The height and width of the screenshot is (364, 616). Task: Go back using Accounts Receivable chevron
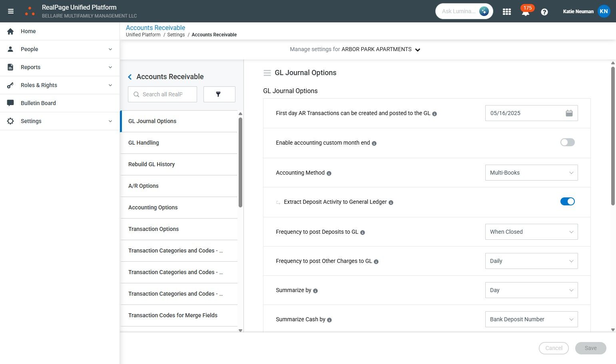click(x=130, y=77)
